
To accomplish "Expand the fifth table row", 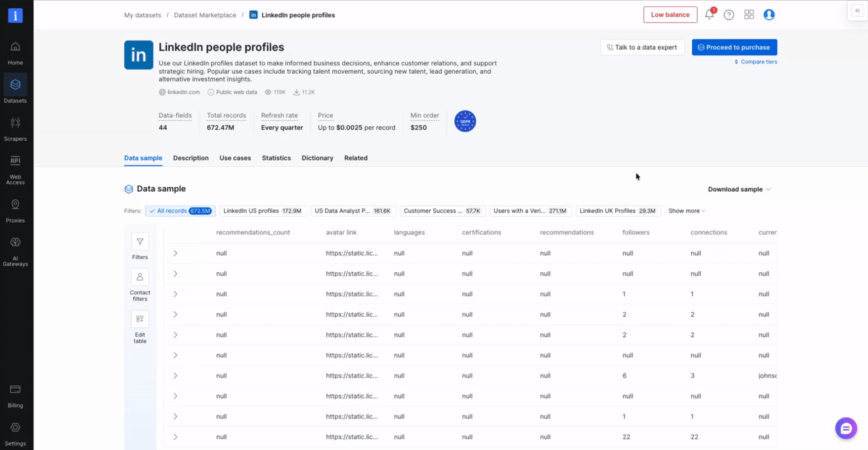I will pos(175,335).
